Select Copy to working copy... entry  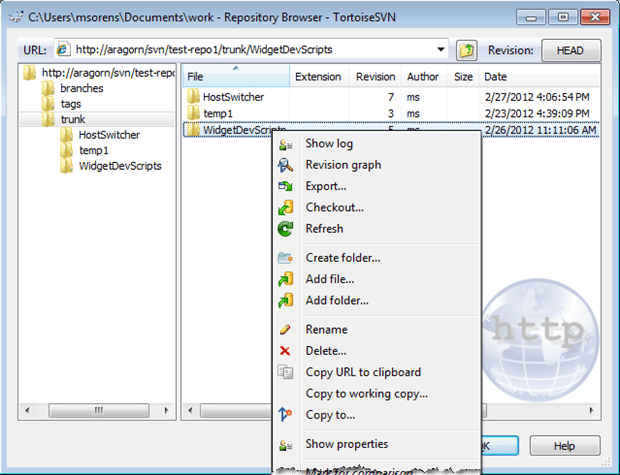coord(367,394)
